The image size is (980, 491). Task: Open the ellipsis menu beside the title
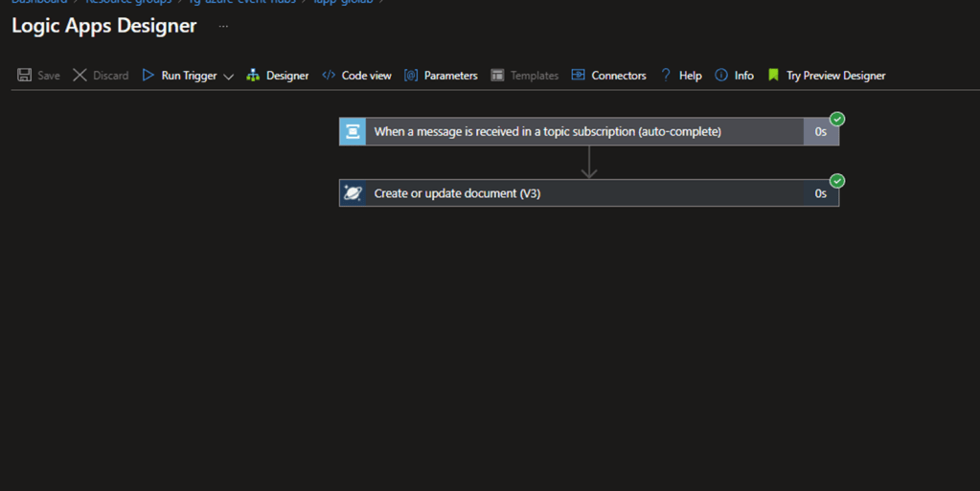pyautogui.click(x=223, y=27)
